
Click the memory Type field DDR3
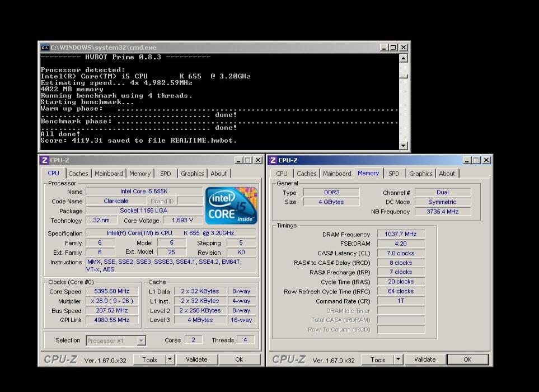pyautogui.click(x=331, y=192)
